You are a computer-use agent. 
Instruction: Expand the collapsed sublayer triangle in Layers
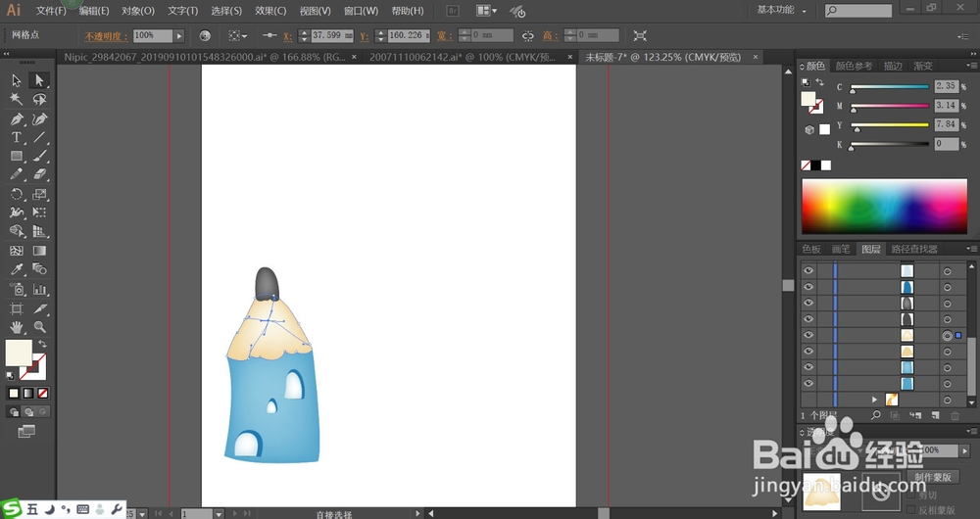[x=874, y=400]
